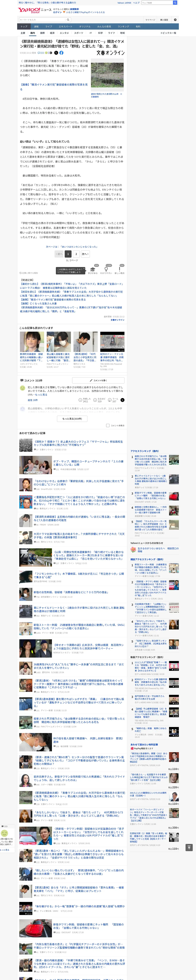Share the article on X
This screenshot has width=196, height=980.
point(56,53)
